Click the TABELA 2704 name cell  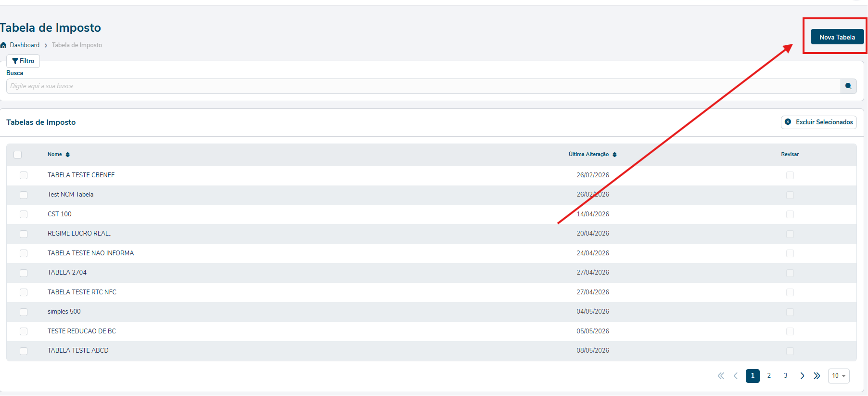click(67, 273)
